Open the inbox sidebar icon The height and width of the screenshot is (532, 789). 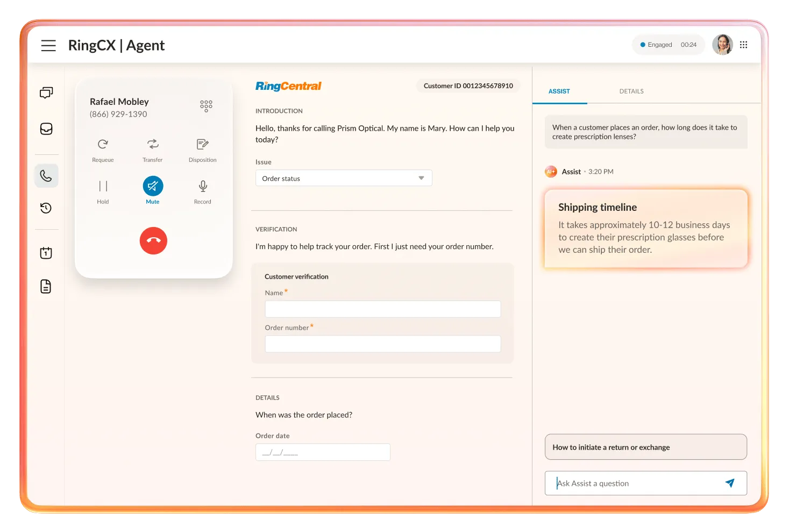(x=46, y=129)
